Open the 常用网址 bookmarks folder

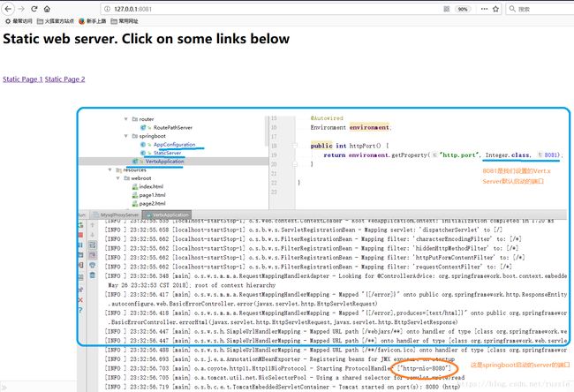[x=125, y=21]
